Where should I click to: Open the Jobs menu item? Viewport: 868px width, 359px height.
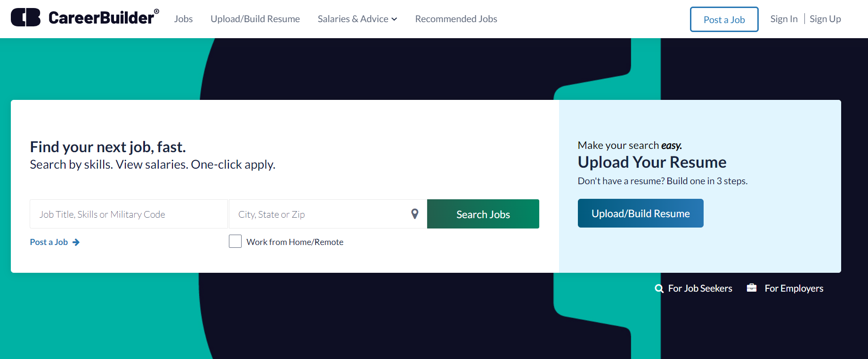(183, 19)
